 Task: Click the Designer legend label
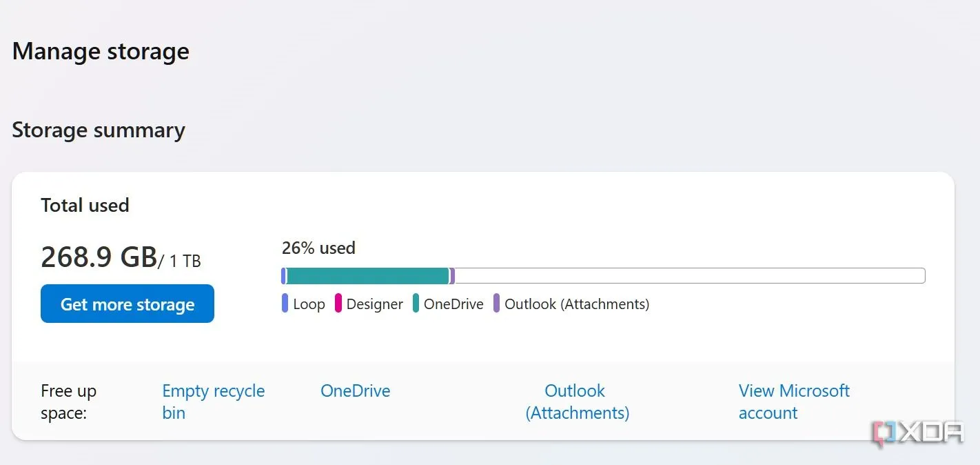(375, 304)
